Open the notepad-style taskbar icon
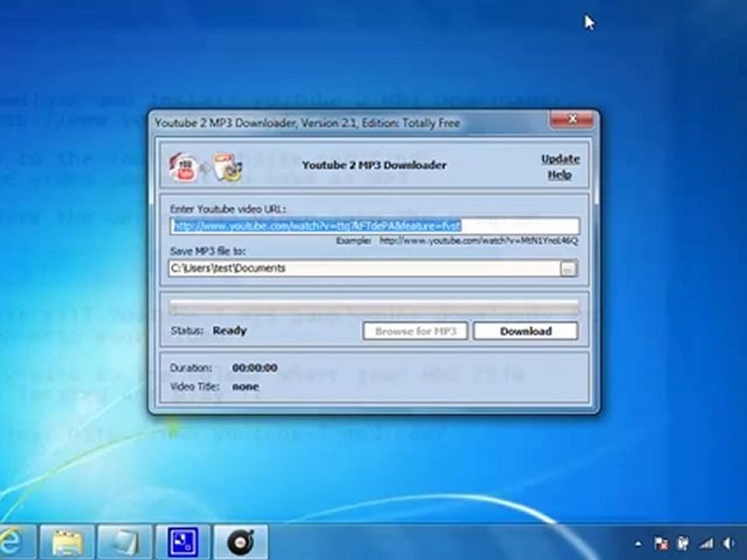 tap(124, 542)
